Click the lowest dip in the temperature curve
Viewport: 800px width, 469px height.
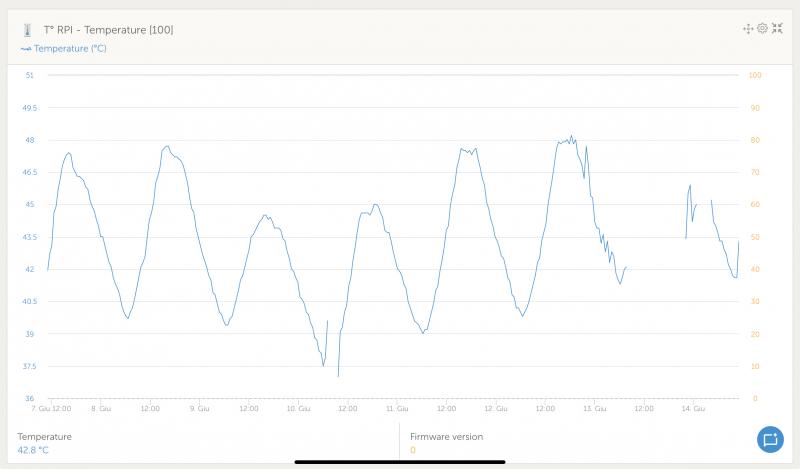point(338,376)
